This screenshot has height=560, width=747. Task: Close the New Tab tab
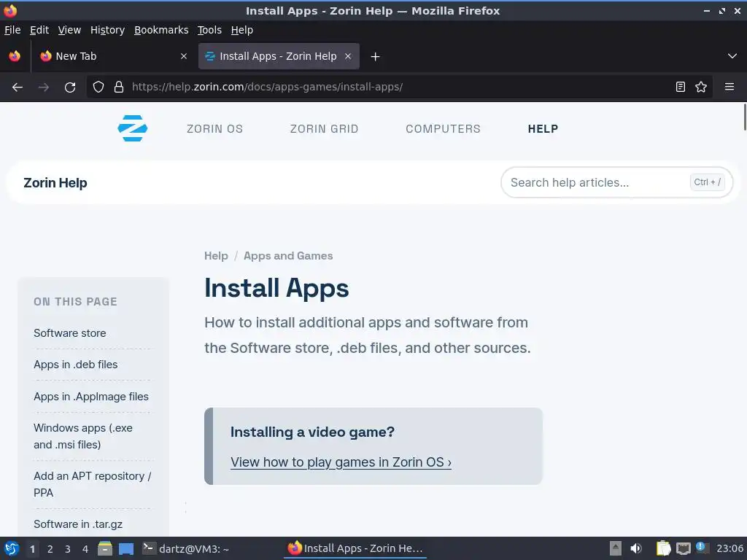tap(184, 56)
